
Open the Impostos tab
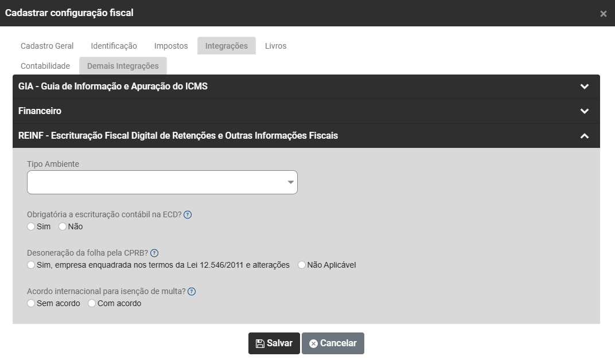(x=171, y=46)
